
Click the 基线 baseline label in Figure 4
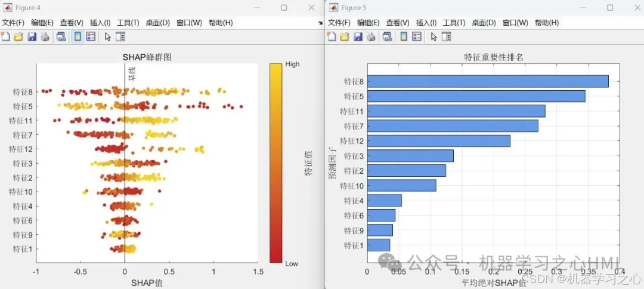point(132,74)
